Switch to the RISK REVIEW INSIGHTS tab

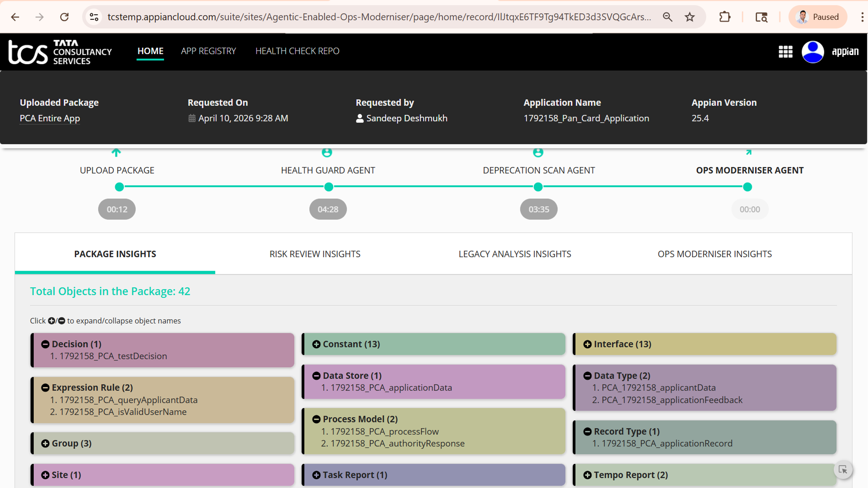[315, 254]
